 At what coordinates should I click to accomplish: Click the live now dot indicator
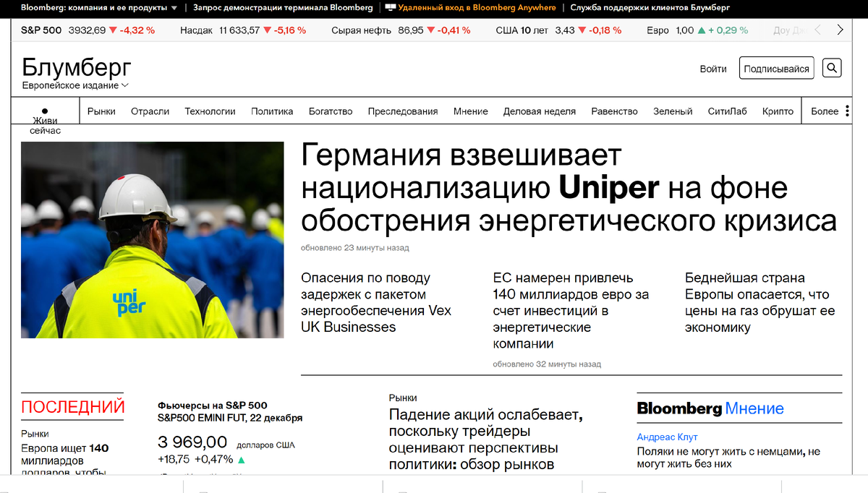coord(45,111)
